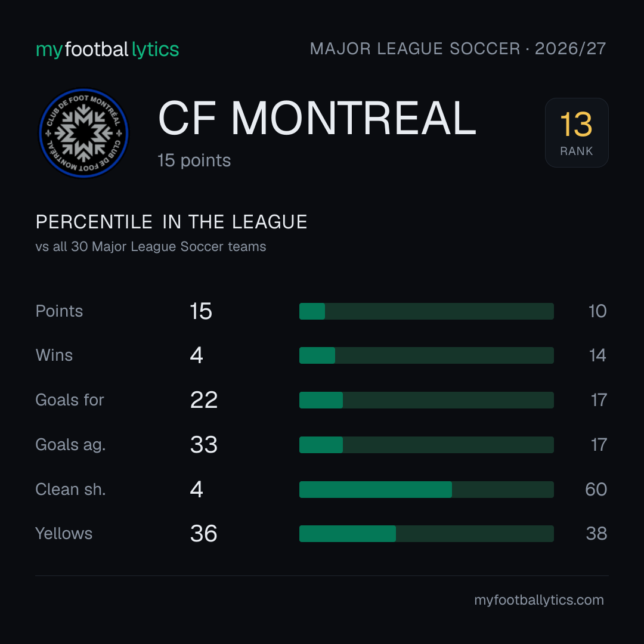The image size is (644, 644).
Task: Click the Goals for value 22
Action: 204,400
